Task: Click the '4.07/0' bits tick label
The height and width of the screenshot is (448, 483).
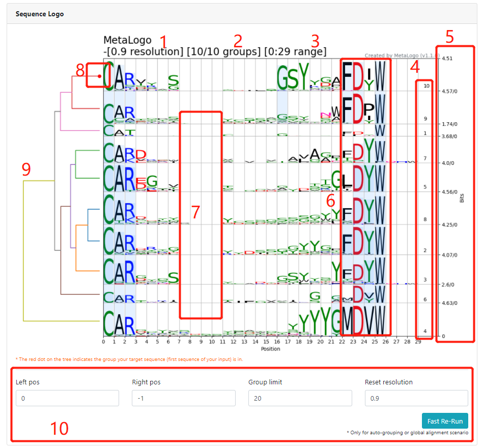Action: (x=449, y=255)
